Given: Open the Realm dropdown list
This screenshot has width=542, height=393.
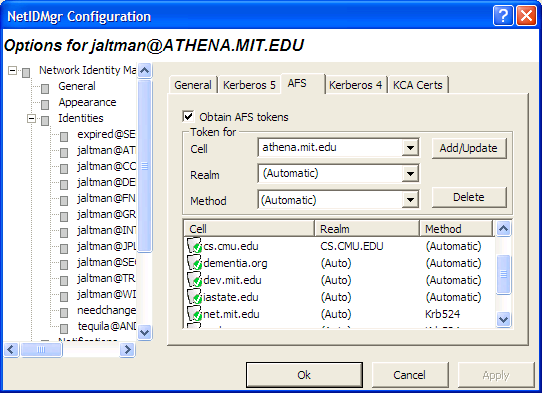Looking at the screenshot, I should (410, 174).
